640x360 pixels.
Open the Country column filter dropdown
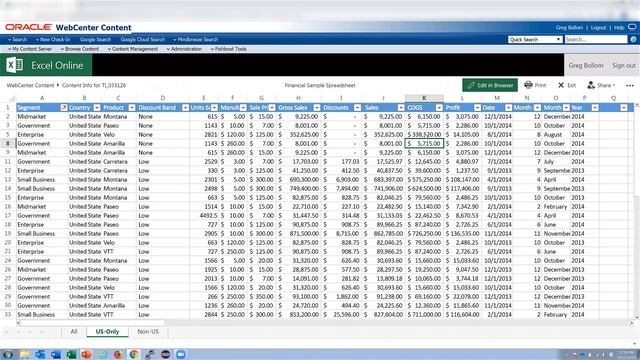click(x=97, y=107)
